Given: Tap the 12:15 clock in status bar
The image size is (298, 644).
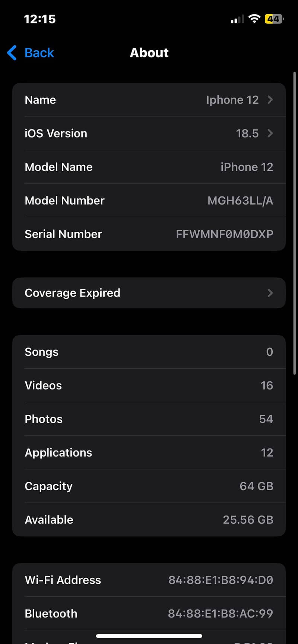Looking at the screenshot, I should pos(40,19).
